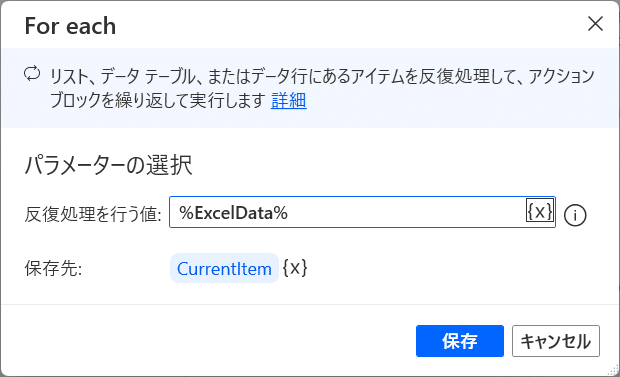Viewport: 620px width, 377px height.
Task: Open the 詳細 link
Action: pos(289,100)
